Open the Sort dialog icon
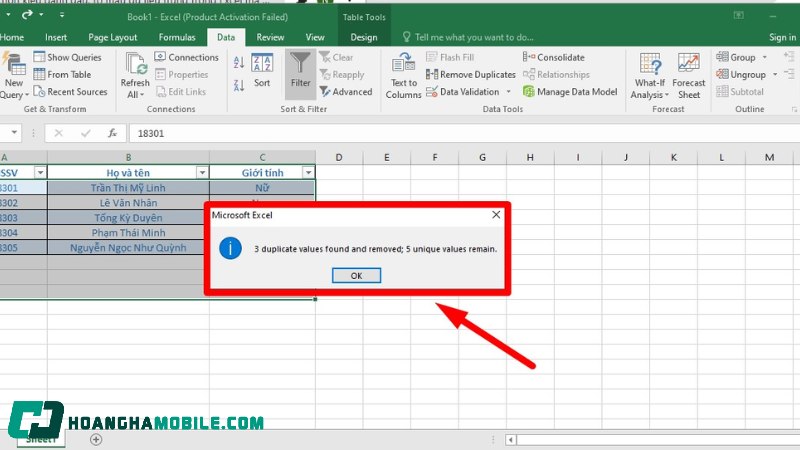 tap(262, 70)
